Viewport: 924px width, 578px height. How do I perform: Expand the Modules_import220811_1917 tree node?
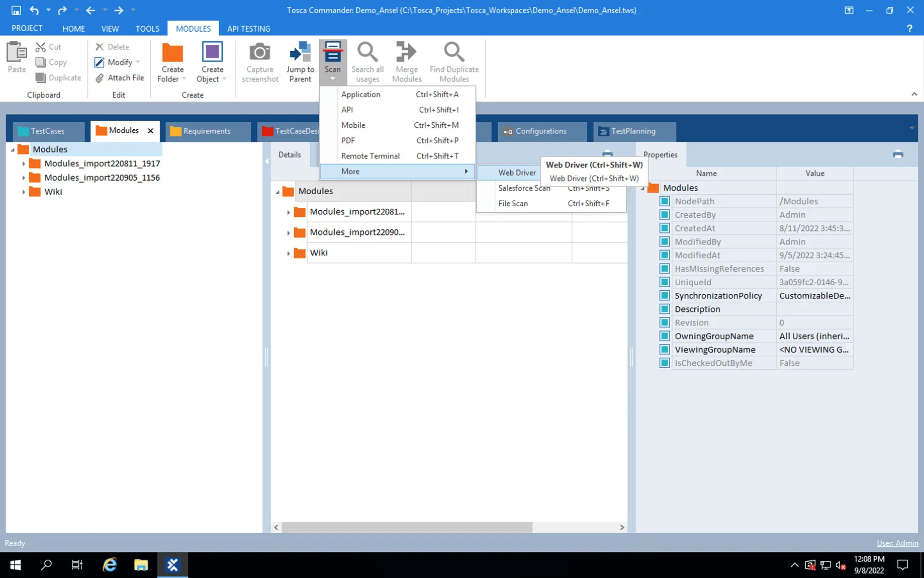pos(24,163)
